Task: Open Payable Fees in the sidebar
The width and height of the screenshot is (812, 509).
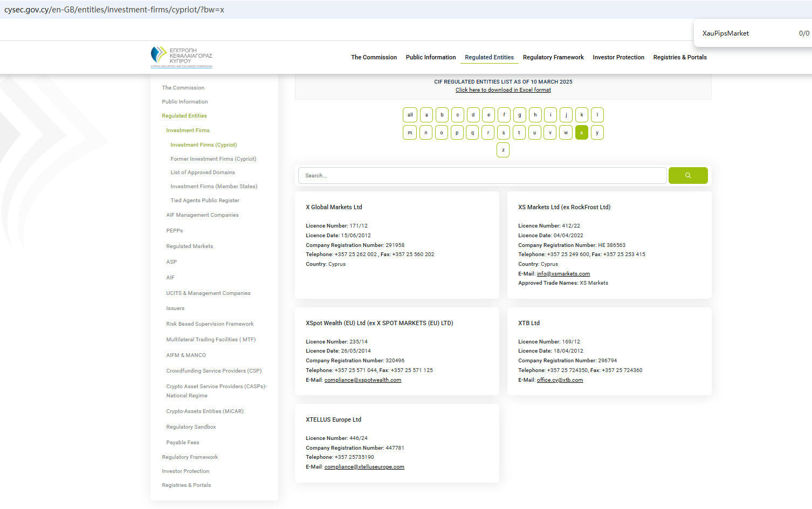Action: 183,443
